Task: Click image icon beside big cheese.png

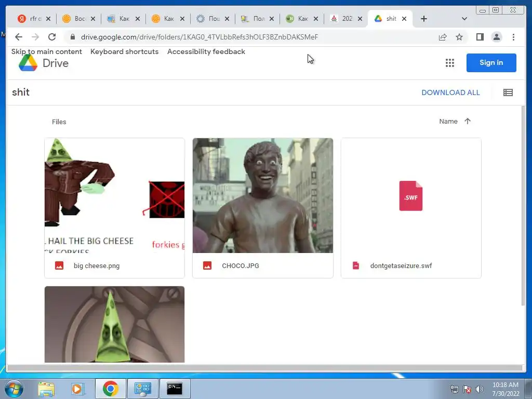Action: pos(59,265)
